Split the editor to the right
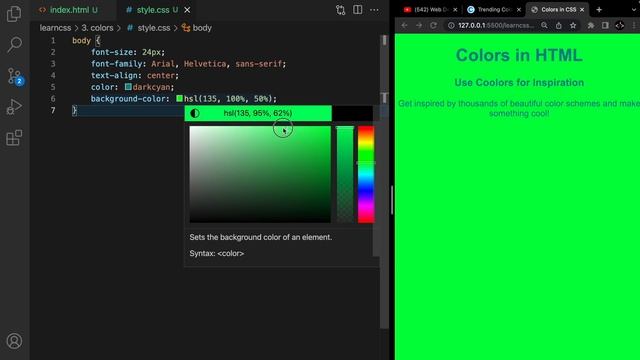Image resolution: width=640 pixels, height=360 pixels. pyautogui.click(x=358, y=10)
